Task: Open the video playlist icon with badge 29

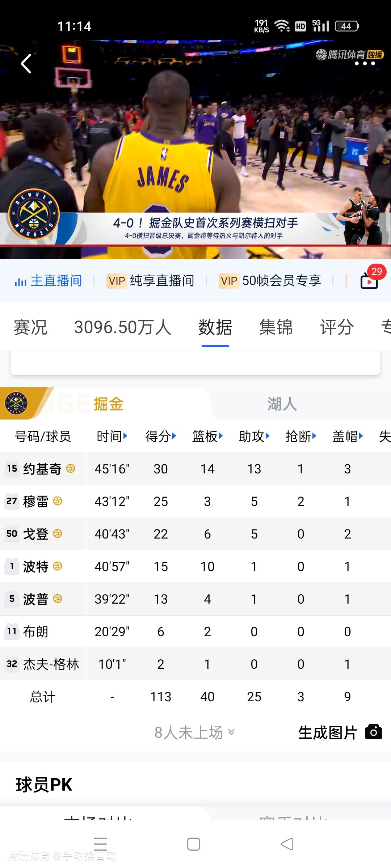Action: [x=370, y=281]
